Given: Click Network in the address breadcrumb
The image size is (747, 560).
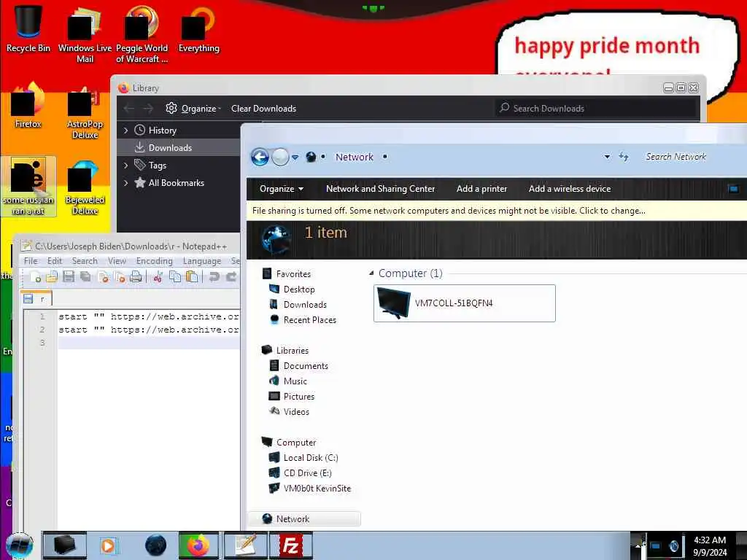Looking at the screenshot, I should pos(355,157).
